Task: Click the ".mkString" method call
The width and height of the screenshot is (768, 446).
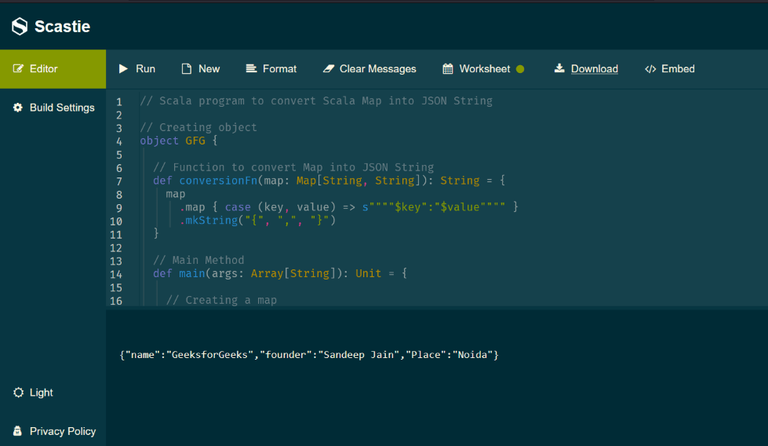Action: pyautogui.click(x=209, y=220)
